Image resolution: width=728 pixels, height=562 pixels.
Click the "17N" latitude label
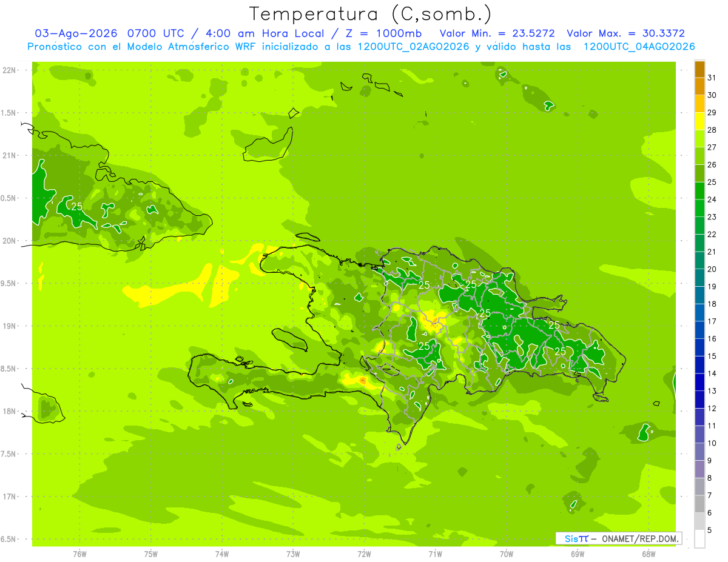[10, 497]
